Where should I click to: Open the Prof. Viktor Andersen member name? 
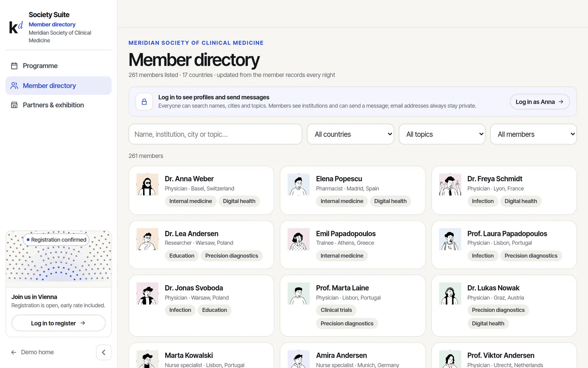point(501,355)
